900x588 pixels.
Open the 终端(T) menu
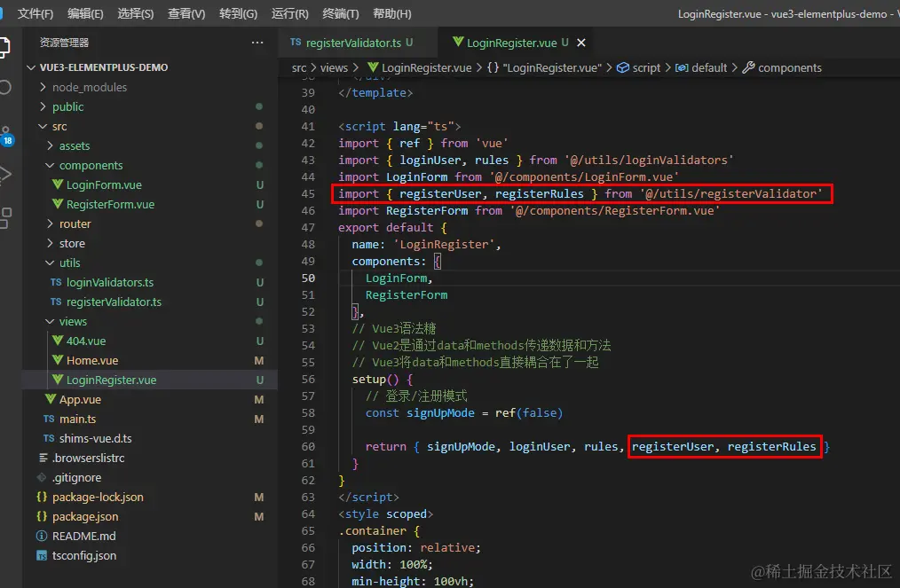(x=340, y=14)
